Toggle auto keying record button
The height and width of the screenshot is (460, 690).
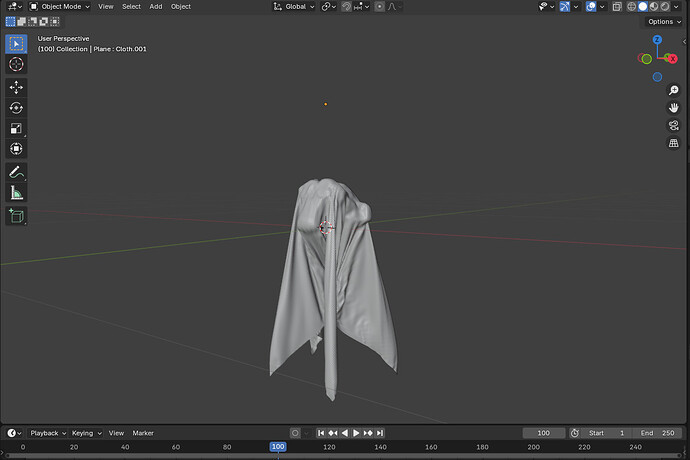[x=295, y=433]
